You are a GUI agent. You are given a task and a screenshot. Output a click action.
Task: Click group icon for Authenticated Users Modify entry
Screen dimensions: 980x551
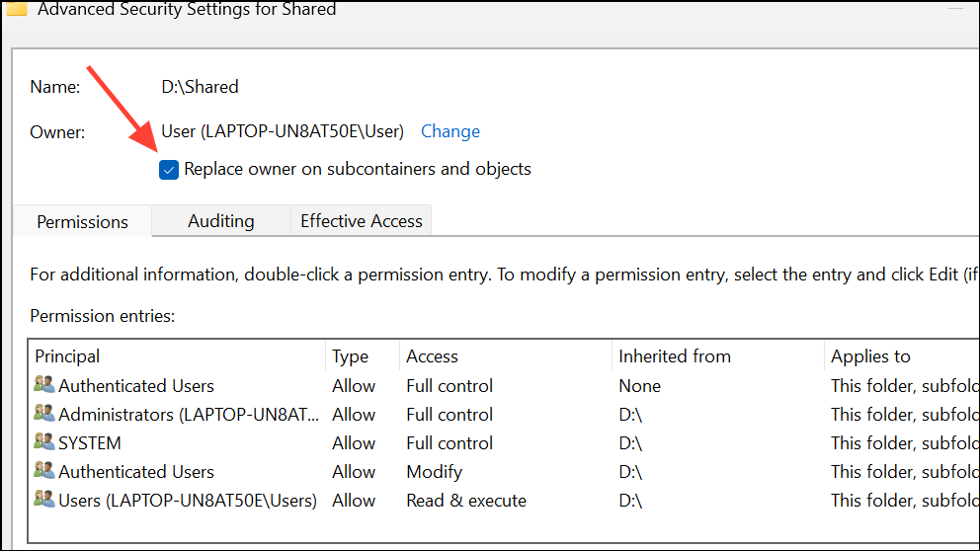coord(44,470)
